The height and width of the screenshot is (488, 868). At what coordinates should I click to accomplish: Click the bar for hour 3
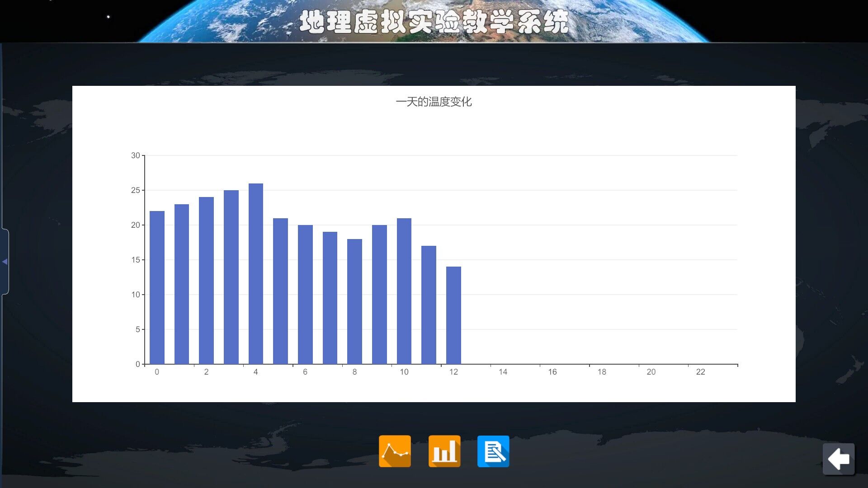(x=231, y=277)
